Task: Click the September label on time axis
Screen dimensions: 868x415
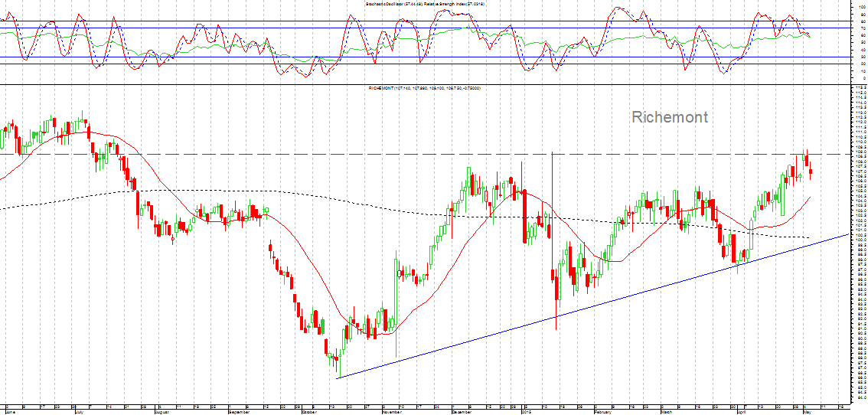Action: coord(239,412)
